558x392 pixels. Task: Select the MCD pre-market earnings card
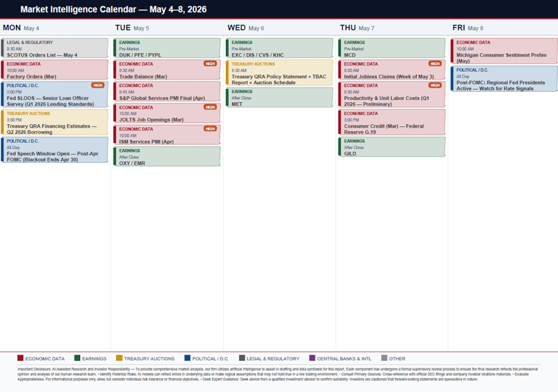pos(392,48)
